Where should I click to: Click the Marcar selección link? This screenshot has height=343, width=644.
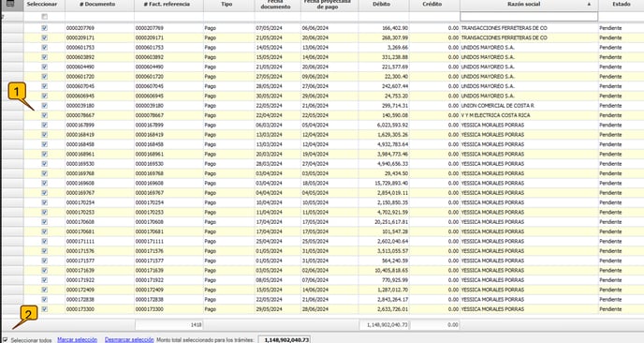[77, 339]
